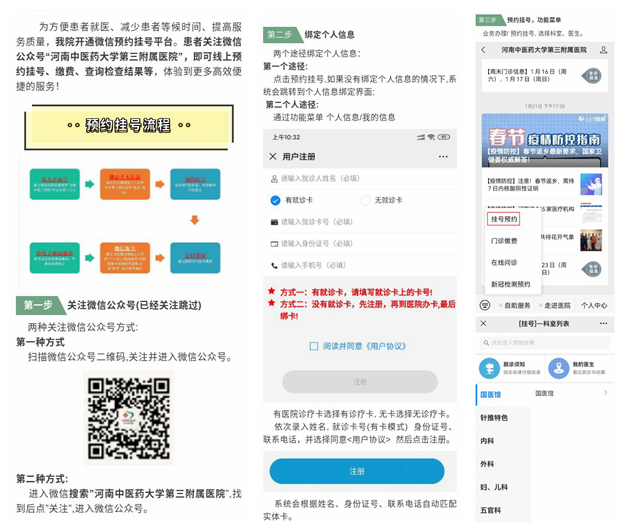This screenshot has height=532, width=628.
Task: Select the 国医馆 category in the sidebar
Action: [x=503, y=395]
